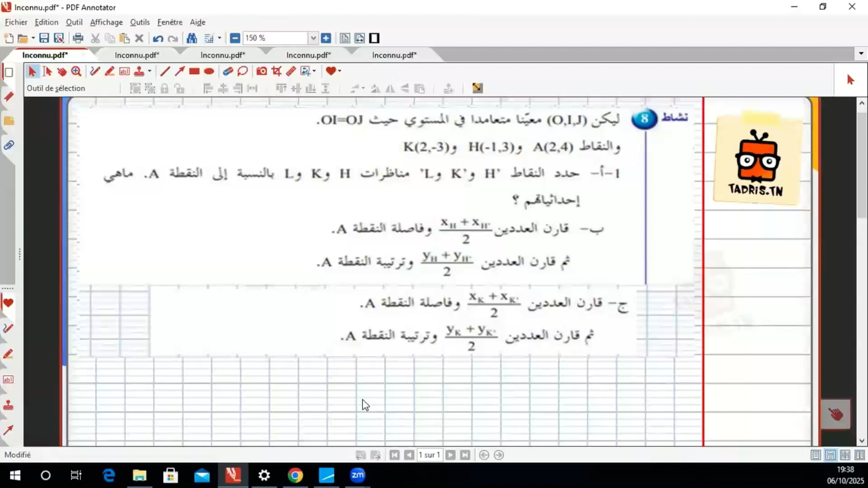The image size is (868, 488).
Task: Open the Crop page tool
Action: 276,71
